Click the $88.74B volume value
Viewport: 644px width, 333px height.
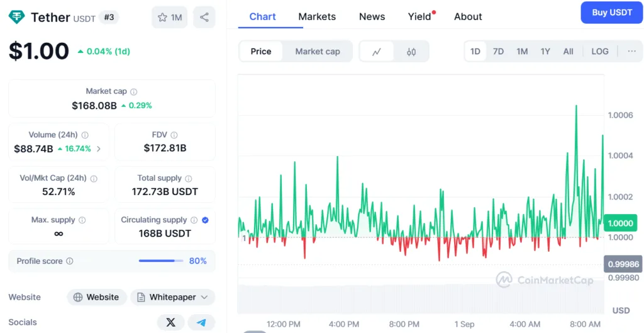coord(34,149)
